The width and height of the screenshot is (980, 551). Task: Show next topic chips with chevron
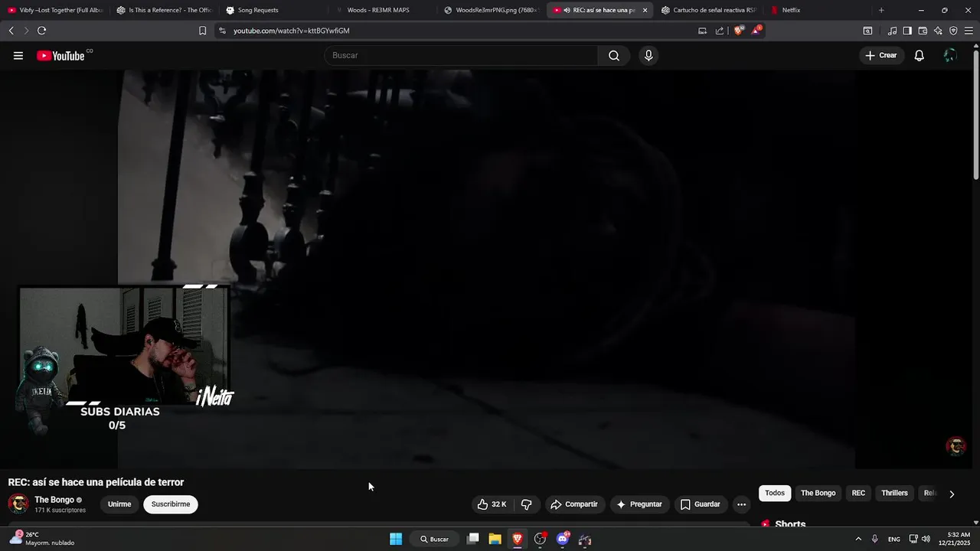coord(952,494)
